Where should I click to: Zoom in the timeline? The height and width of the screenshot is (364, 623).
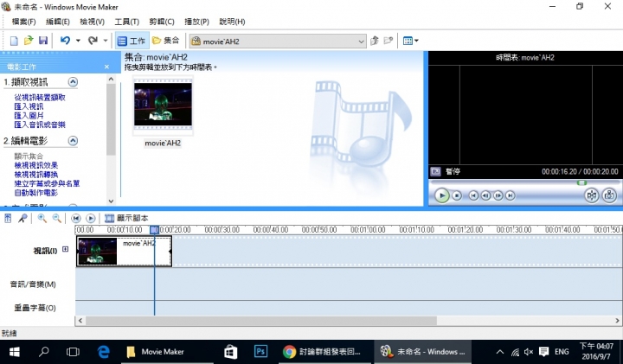click(42, 218)
